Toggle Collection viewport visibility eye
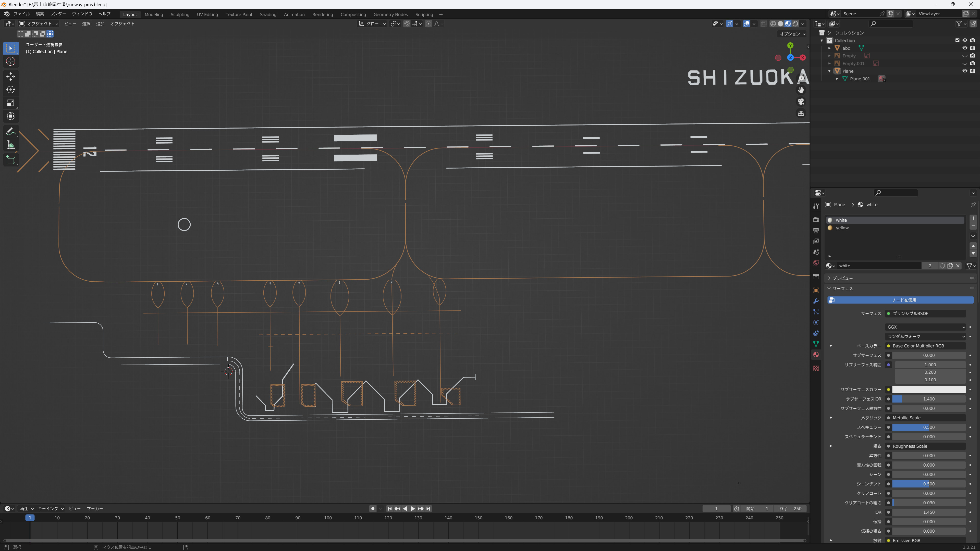980x551 pixels. click(x=965, y=40)
